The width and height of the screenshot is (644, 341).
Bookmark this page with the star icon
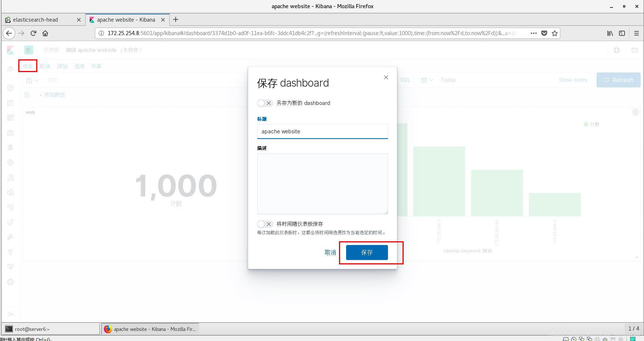[555, 33]
